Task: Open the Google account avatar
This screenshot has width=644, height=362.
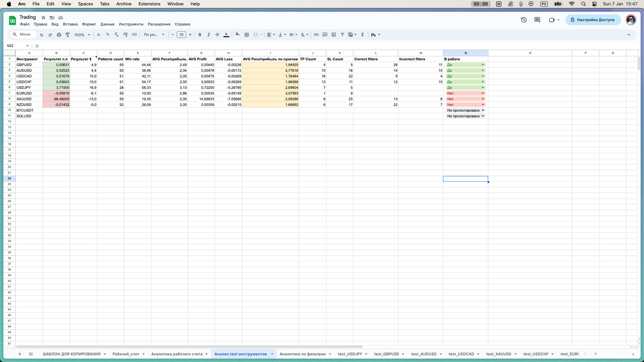Action: (631, 20)
